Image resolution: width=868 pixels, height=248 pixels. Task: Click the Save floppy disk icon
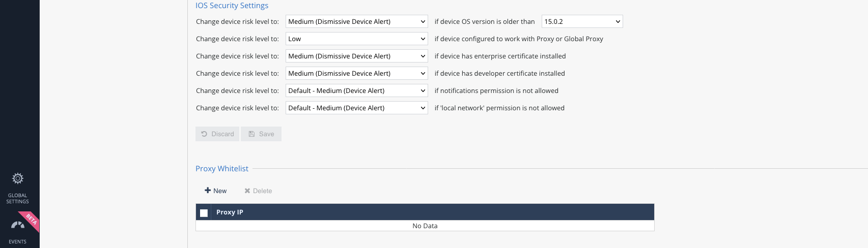point(251,134)
